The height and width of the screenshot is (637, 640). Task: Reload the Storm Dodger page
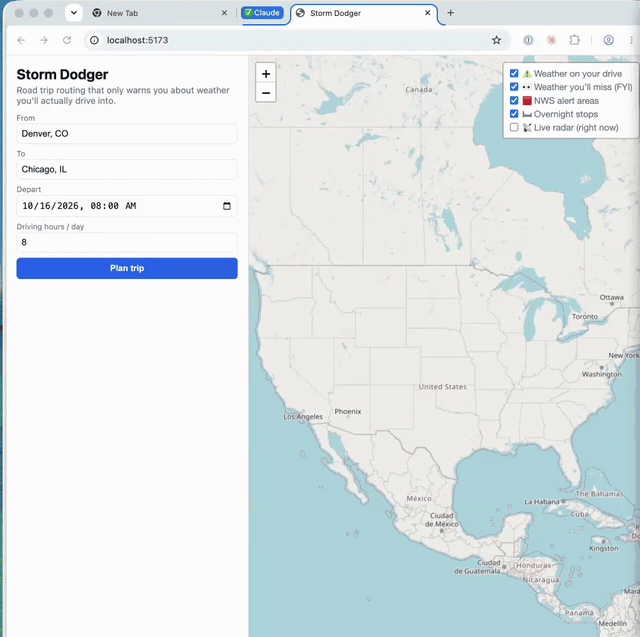67,40
